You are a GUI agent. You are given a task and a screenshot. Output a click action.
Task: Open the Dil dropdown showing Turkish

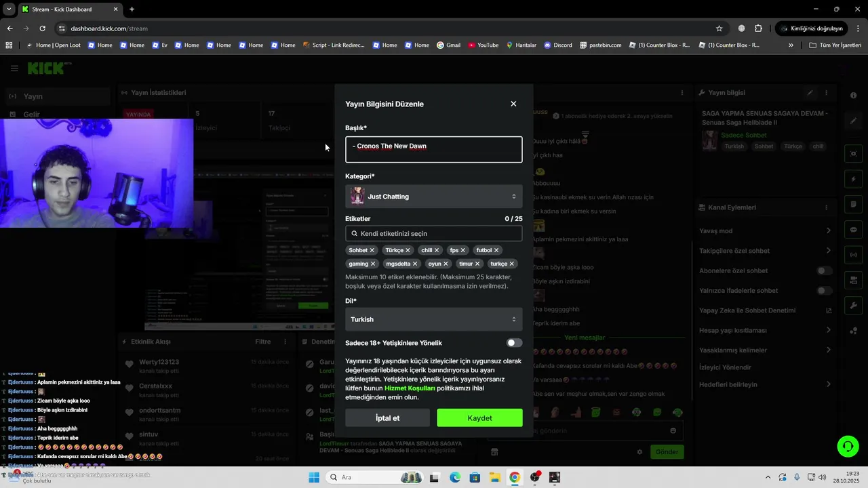tap(434, 319)
